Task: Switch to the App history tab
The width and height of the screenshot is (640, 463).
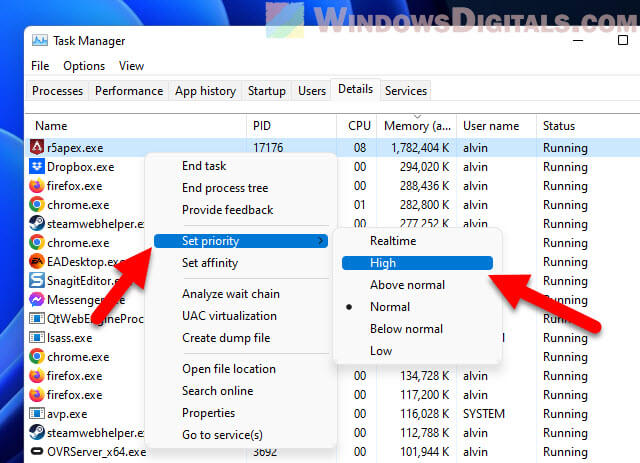Action: 205,91
